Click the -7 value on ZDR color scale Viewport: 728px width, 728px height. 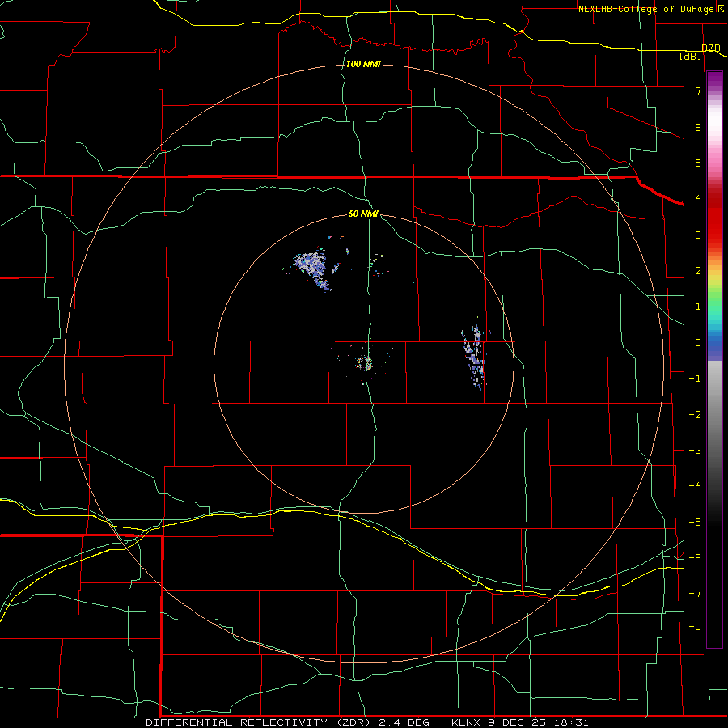click(695, 594)
